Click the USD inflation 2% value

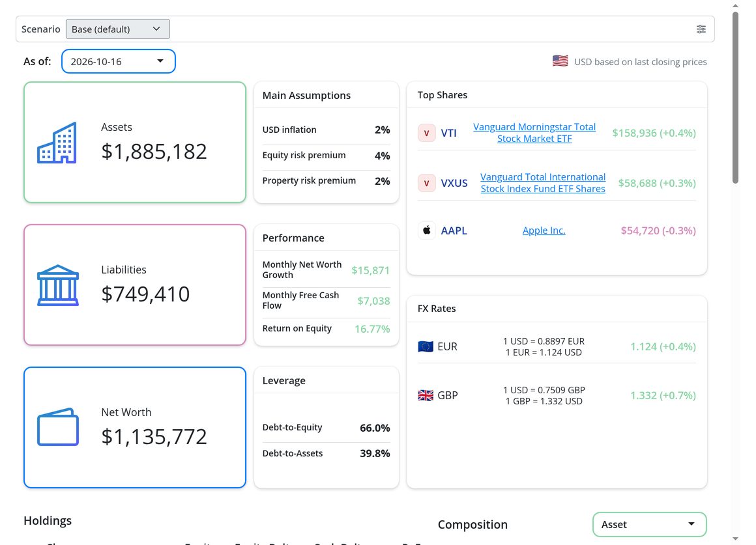point(383,130)
